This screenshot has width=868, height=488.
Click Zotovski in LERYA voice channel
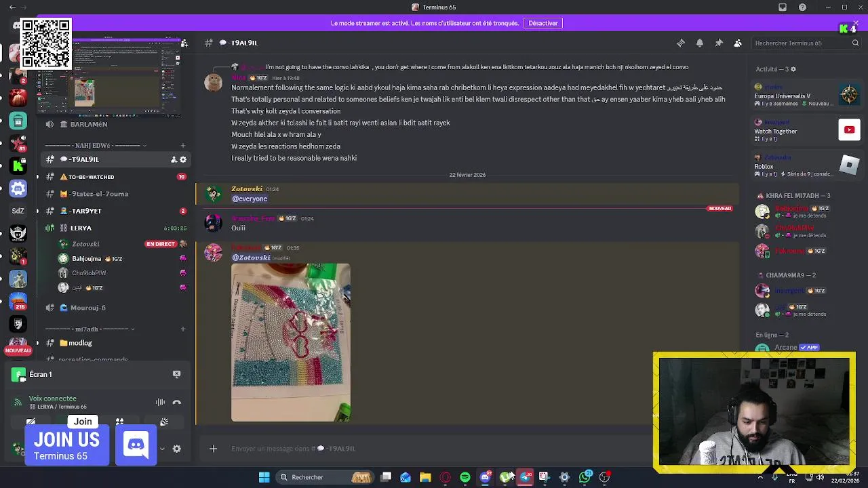tap(85, 244)
